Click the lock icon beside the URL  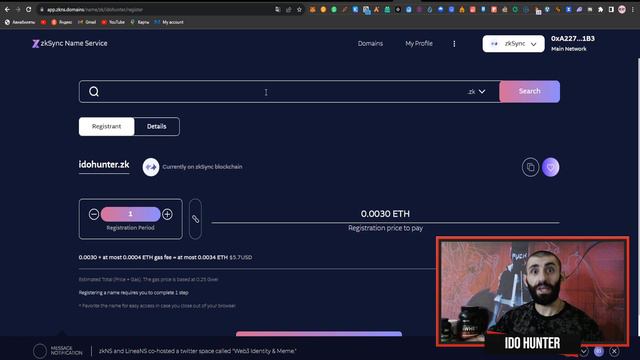tap(42, 9)
